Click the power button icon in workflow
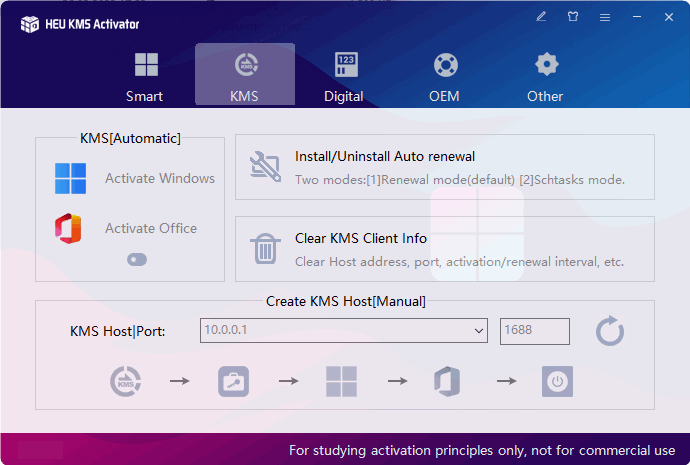The image size is (690, 465). (557, 381)
